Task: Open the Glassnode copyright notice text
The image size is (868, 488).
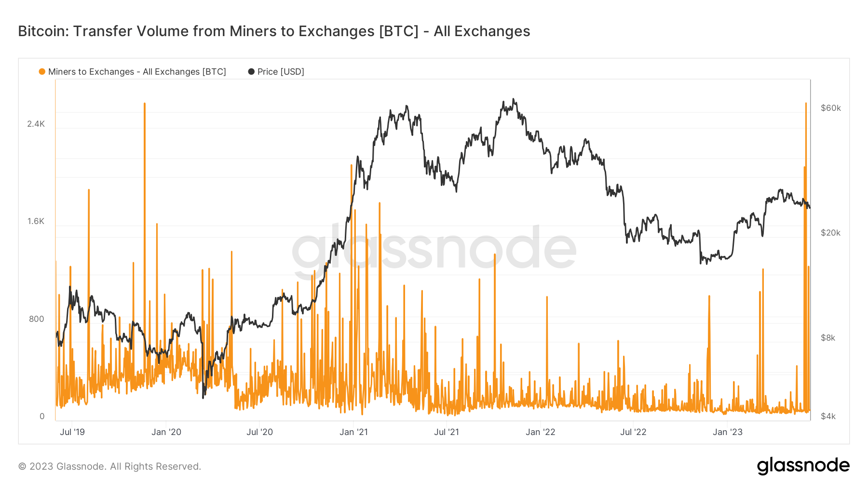Action: pos(109,466)
